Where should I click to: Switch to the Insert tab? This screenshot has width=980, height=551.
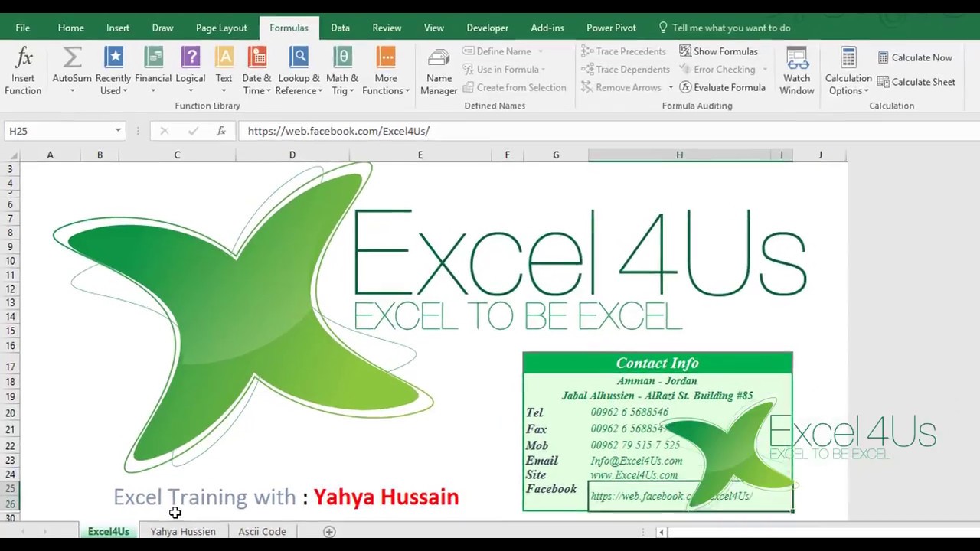tap(118, 28)
